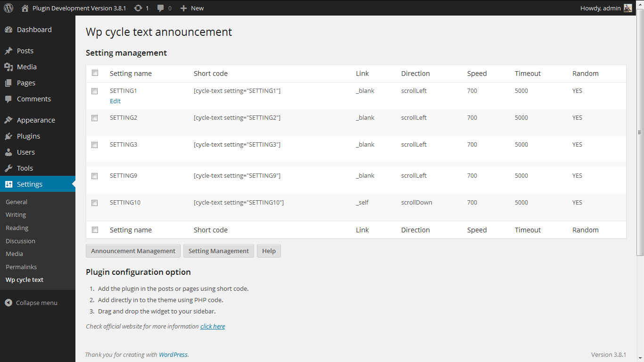Click SETTING9 setting name
The width and height of the screenshot is (644, 362).
(124, 176)
